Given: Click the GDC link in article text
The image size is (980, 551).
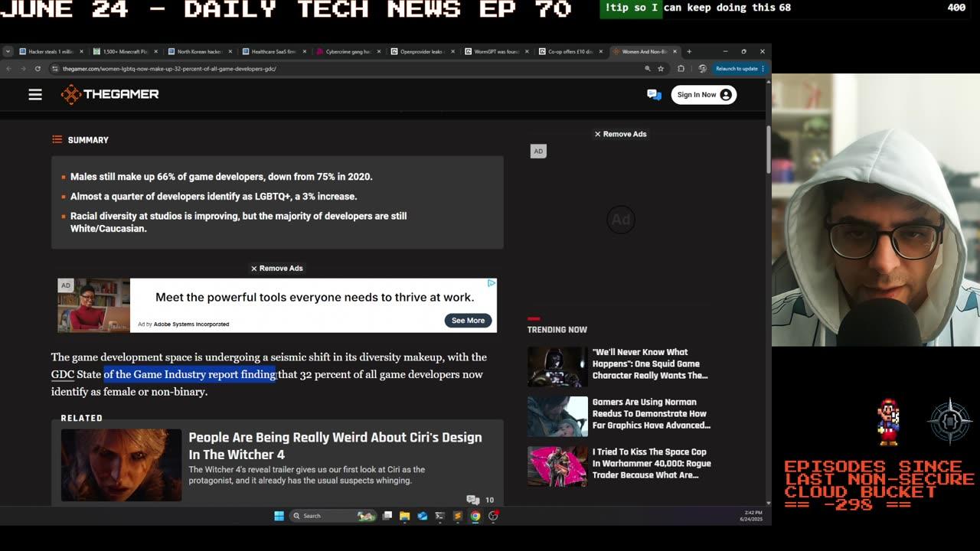Looking at the screenshot, I should [62, 374].
